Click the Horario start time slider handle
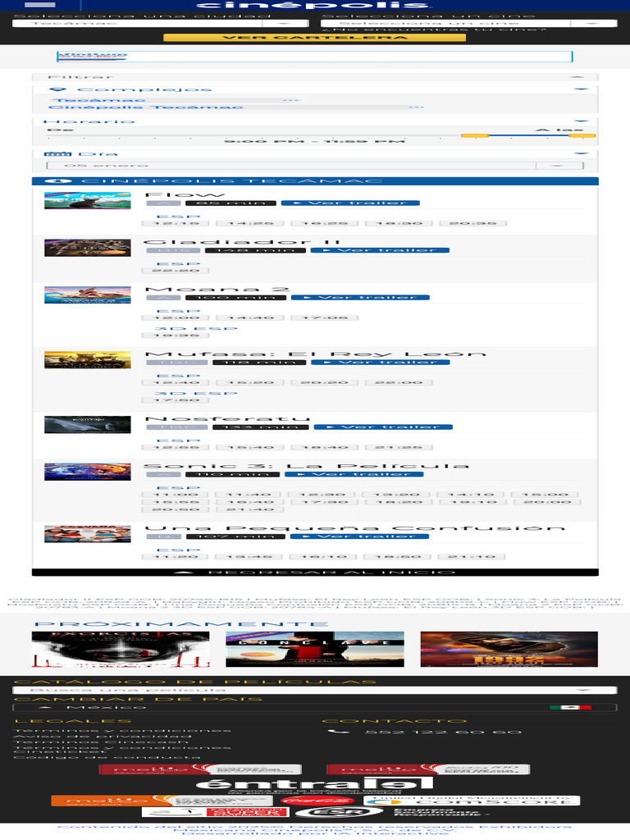 coord(475,135)
